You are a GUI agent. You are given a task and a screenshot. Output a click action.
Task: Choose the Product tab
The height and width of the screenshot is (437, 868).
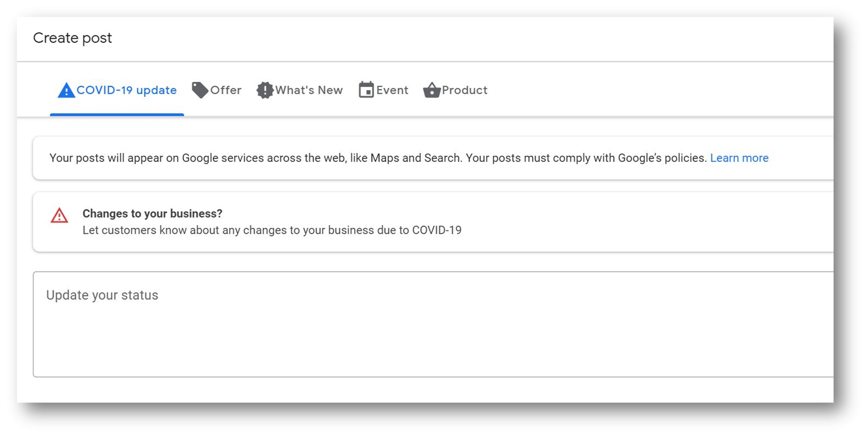click(x=455, y=90)
